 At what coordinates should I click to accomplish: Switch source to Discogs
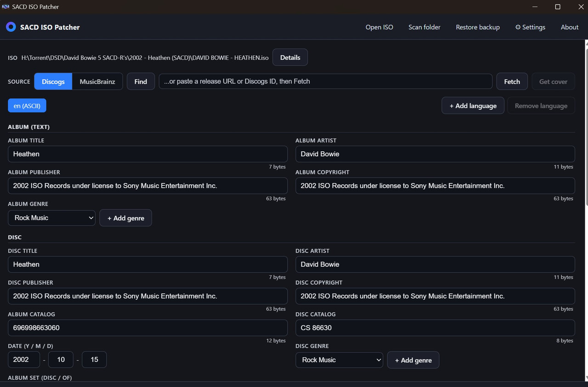click(53, 81)
